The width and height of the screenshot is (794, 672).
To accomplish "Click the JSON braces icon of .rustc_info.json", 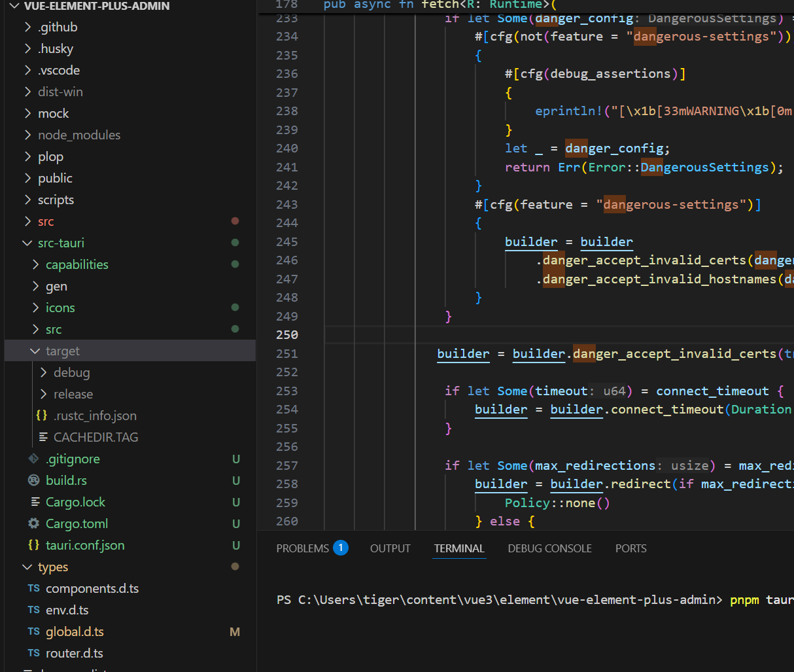I will [x=42, y=416].
